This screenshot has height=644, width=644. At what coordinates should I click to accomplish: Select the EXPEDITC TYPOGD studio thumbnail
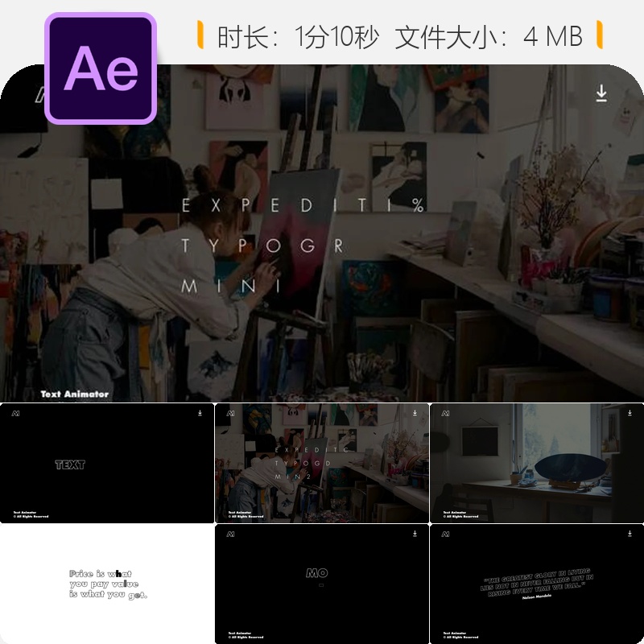pyautogui.click(x=322, y=463)
